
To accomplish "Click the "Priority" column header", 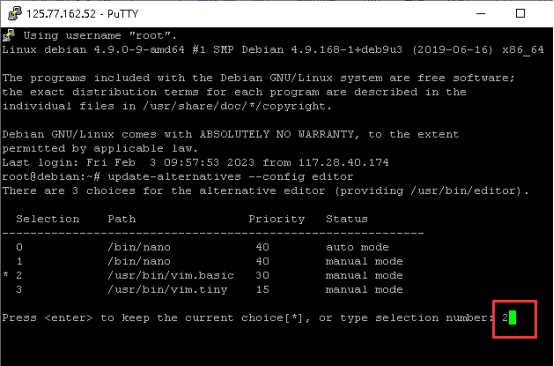I will [x=276, y=219].
